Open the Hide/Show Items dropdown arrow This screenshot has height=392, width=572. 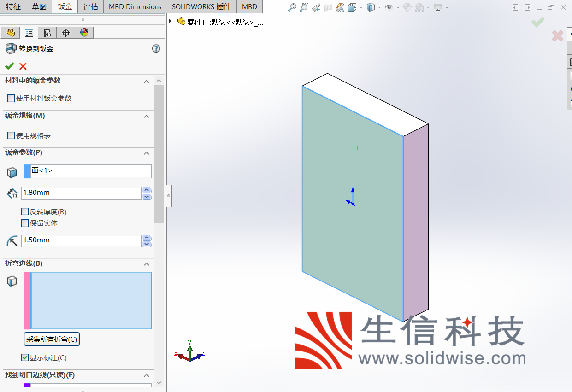[397, 7]
